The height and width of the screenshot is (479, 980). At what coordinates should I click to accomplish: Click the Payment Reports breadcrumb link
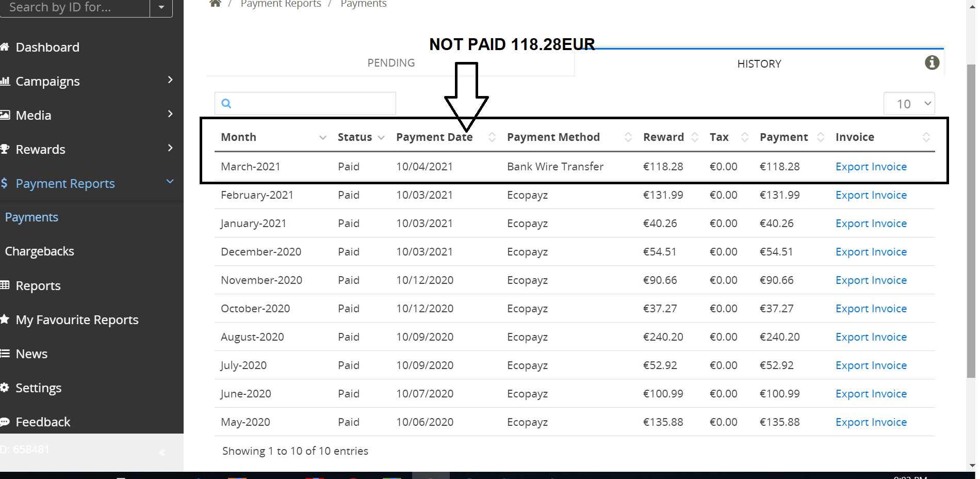click(x=281, y=4)
